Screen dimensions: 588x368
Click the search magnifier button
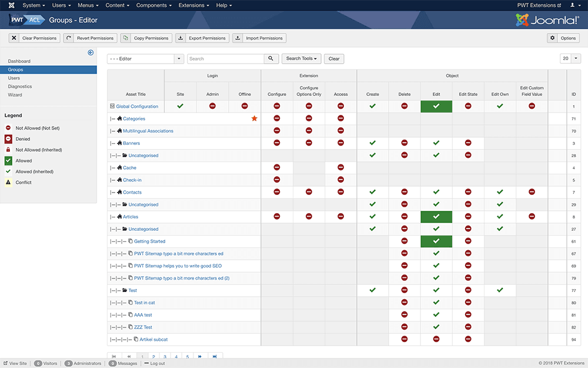pos(270,58)
